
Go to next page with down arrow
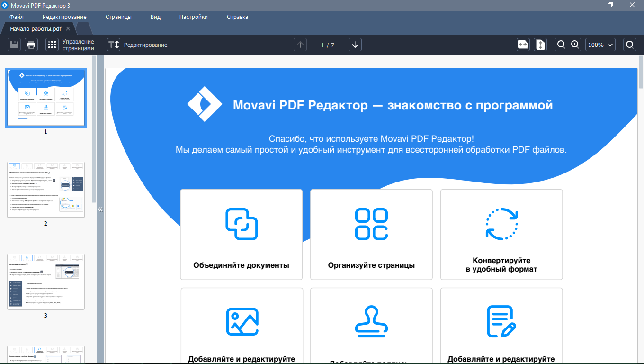point(355,45)
